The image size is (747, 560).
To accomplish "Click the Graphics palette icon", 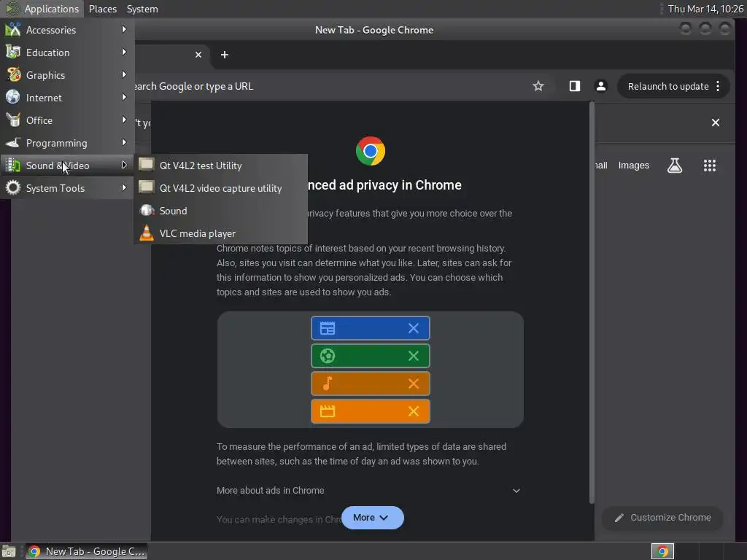I will (x=13, y=75).
